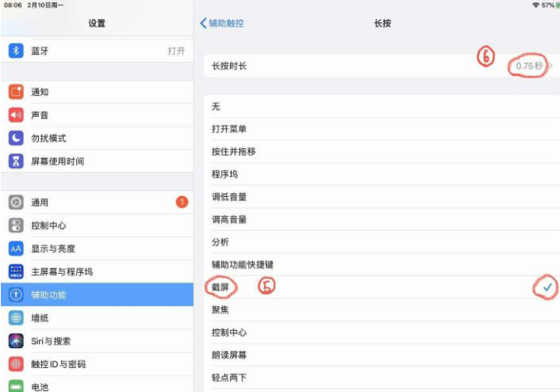Image resolution: width=560 pixels, height=392 pixels.
Task: Tap the blue checkmark on 截屏 row
Action: (547, 287)
